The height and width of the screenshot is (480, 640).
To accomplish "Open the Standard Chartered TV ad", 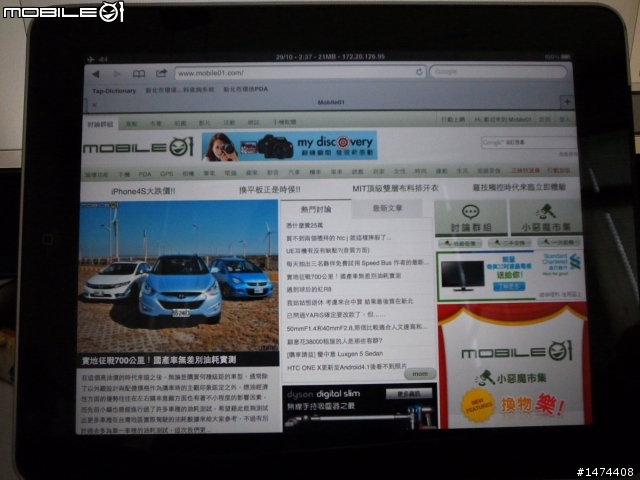I will pyautogui.click(x=511, y=276).
